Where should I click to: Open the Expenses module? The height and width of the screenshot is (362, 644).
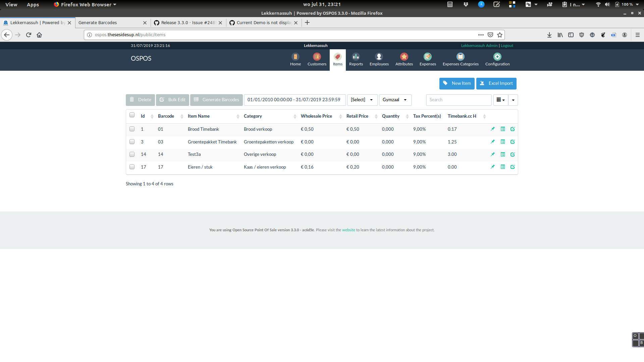tap(427, 59)
